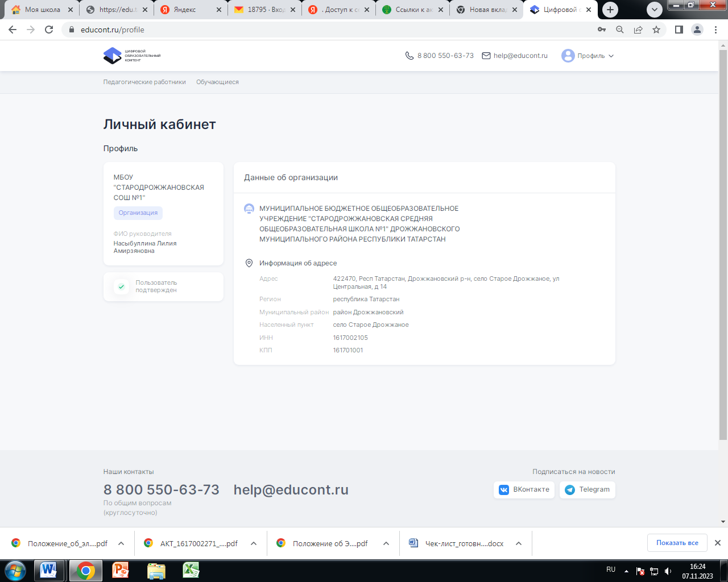This screenshot has width=728, height=582.
Task: Click the Educont logo icon
Action: coord(113,56)
